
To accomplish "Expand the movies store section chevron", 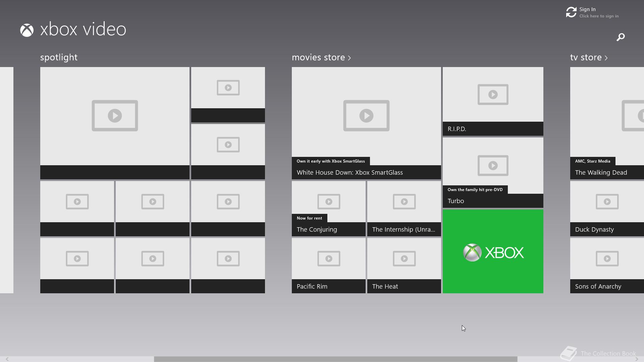I will point(349,58).
